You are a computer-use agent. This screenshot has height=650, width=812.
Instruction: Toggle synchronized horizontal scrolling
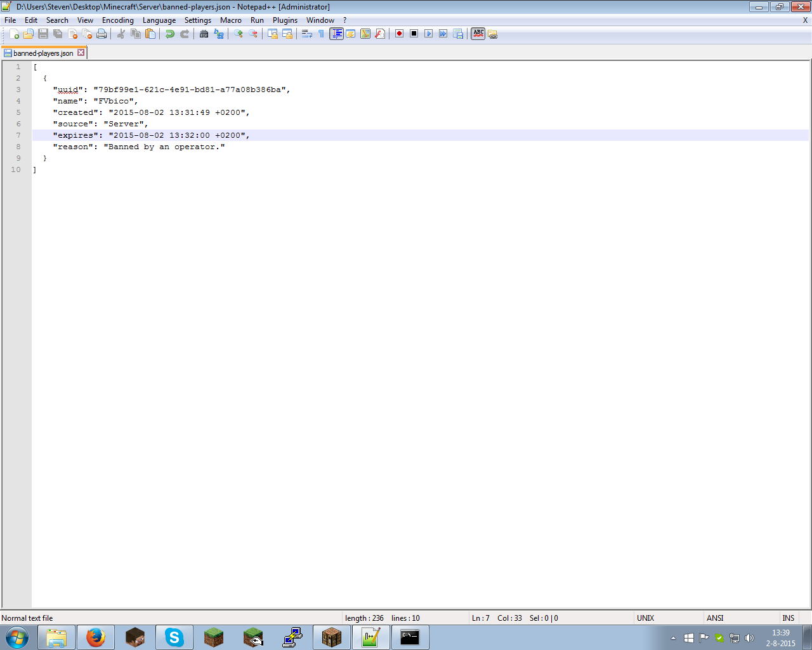click(x=287, y=34)
